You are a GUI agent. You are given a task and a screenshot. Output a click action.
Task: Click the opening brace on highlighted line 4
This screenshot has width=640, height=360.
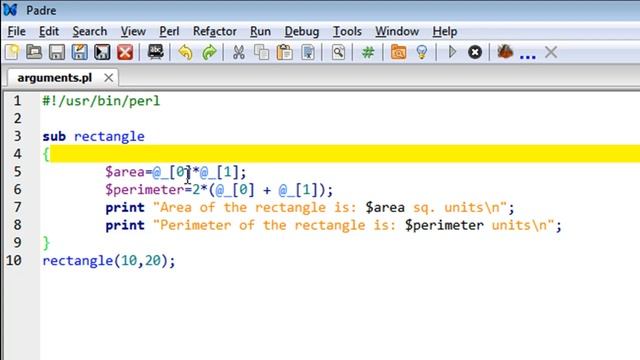coord(46,154)
